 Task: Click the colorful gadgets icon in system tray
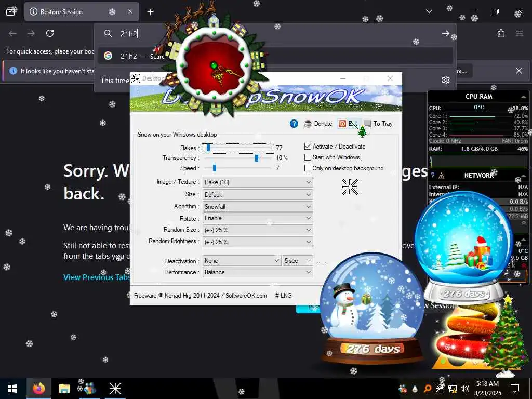403,389
